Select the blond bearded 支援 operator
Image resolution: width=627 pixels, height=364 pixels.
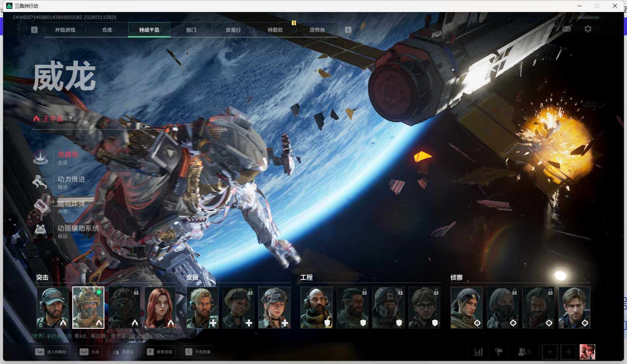pyautogui.click(x=203, y=307)
